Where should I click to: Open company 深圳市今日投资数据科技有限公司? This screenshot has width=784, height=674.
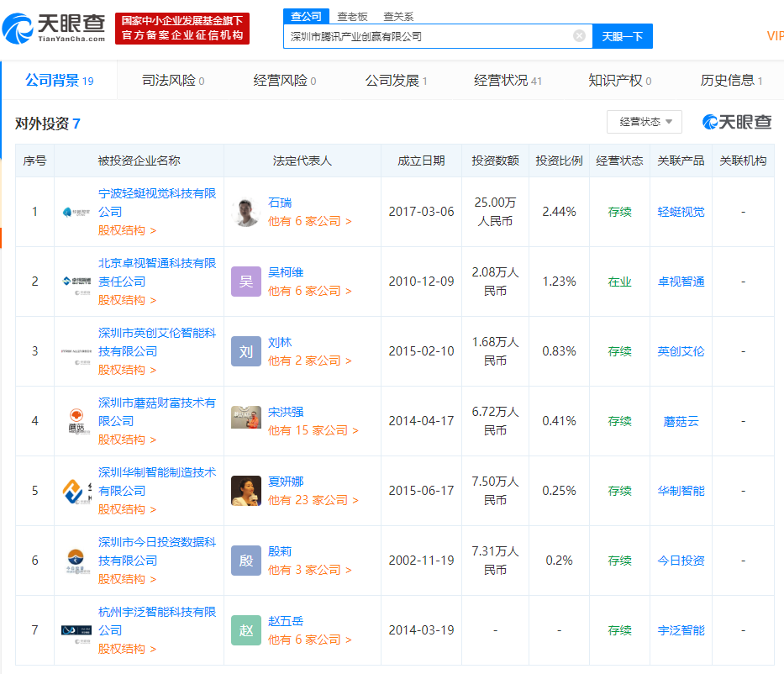[x=157, y=551]
